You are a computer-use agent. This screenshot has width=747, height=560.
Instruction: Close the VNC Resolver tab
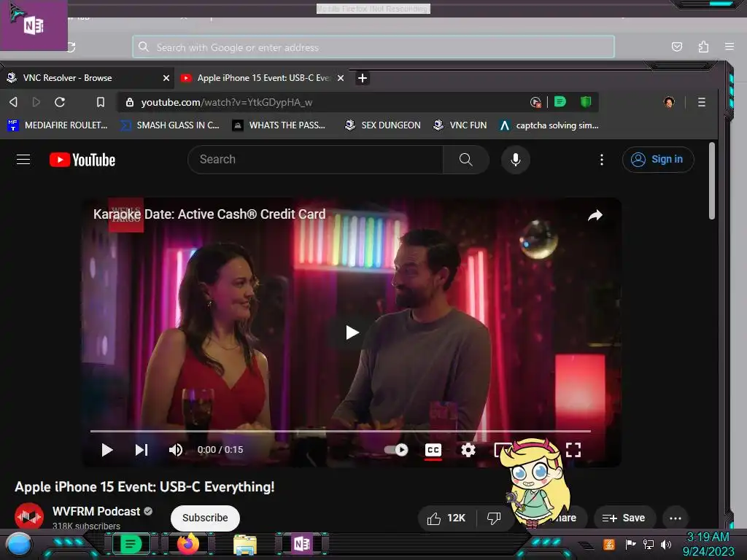pos(166,77)
